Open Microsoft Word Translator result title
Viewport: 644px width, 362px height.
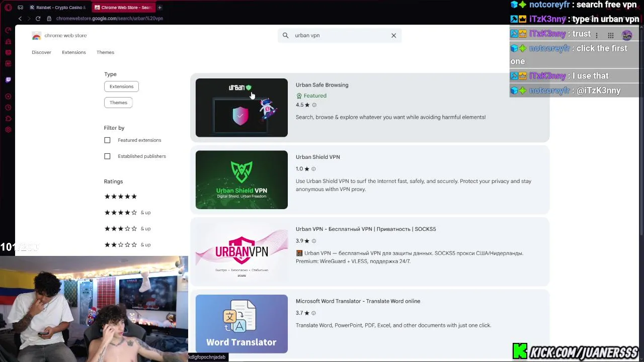[x=358, y=301]
